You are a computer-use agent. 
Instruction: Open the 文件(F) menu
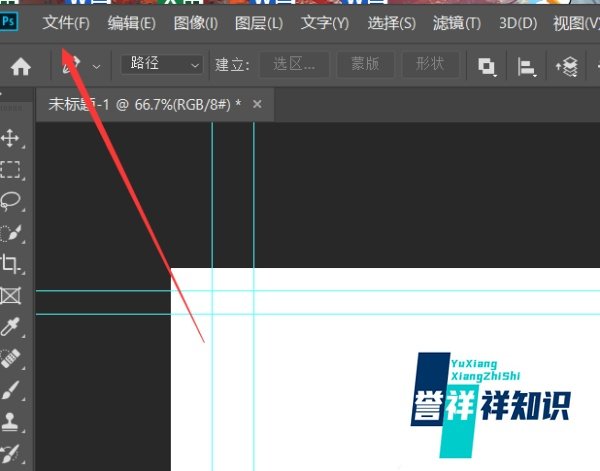pos(66,23)
